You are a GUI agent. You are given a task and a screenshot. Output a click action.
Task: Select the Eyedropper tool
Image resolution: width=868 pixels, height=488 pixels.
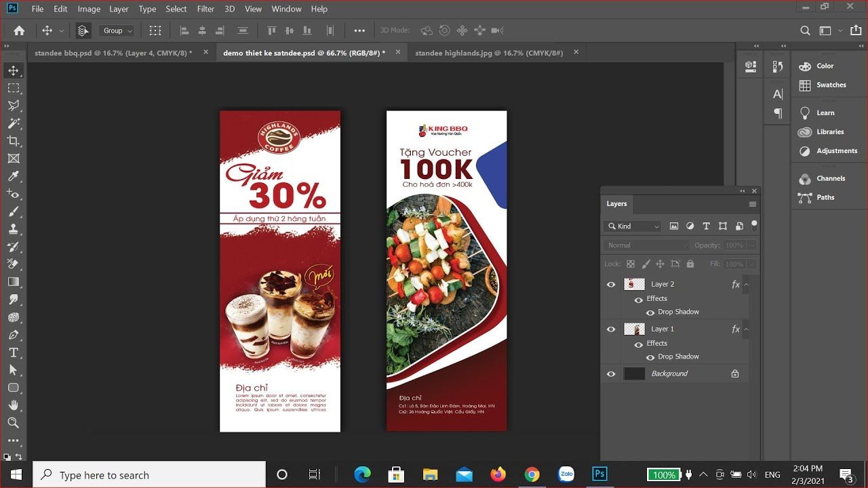coord(13,176)
